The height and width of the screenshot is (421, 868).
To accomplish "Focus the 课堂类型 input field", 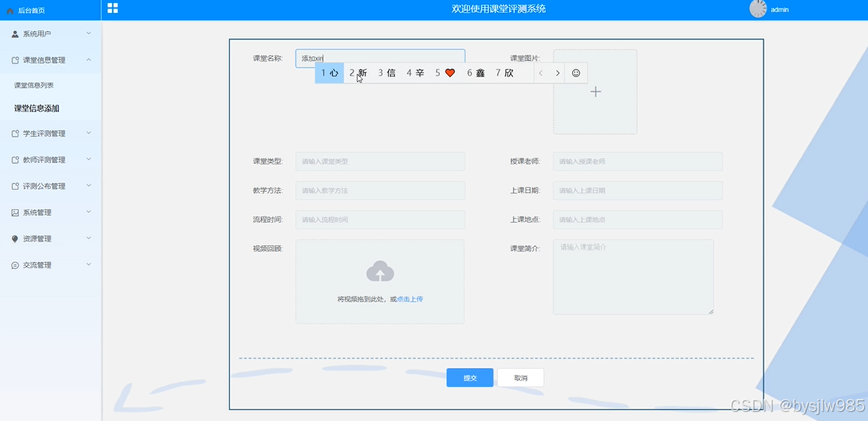I will [381, 161].
